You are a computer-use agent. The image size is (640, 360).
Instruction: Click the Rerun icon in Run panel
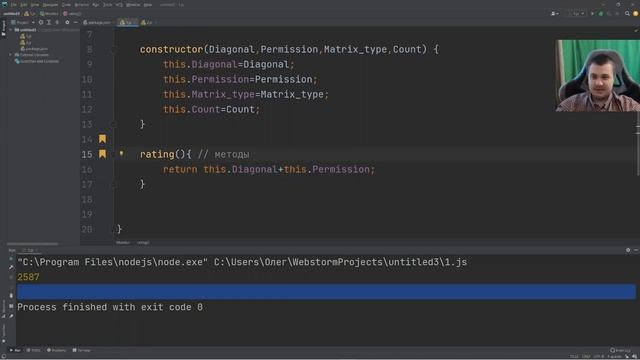click(11, 259)
